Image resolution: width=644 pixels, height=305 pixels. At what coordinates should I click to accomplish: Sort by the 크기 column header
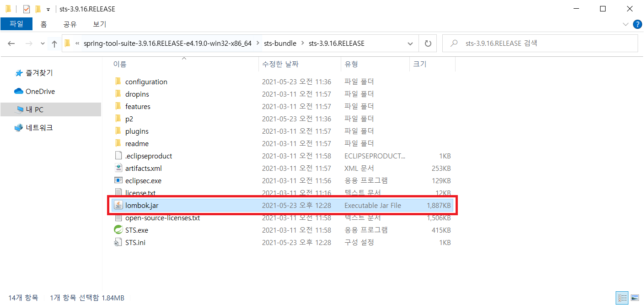coord(419,64)
